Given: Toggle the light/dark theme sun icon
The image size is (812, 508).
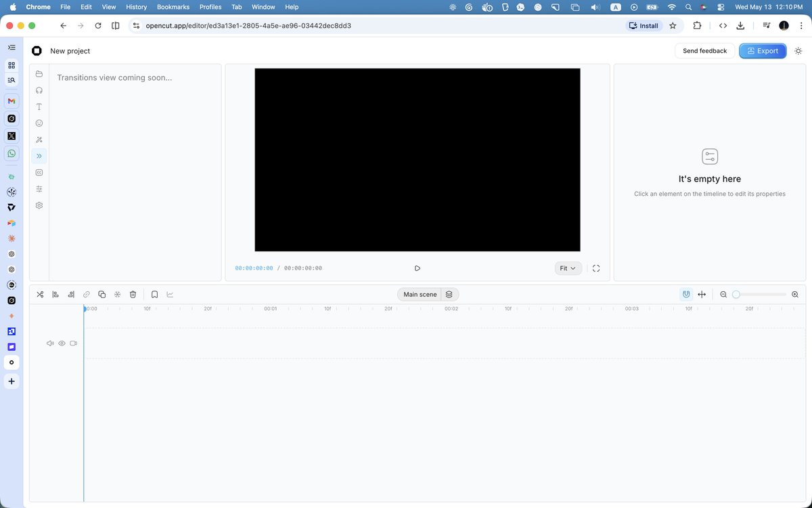Looking at the screenshot, I should click(798, 51).
